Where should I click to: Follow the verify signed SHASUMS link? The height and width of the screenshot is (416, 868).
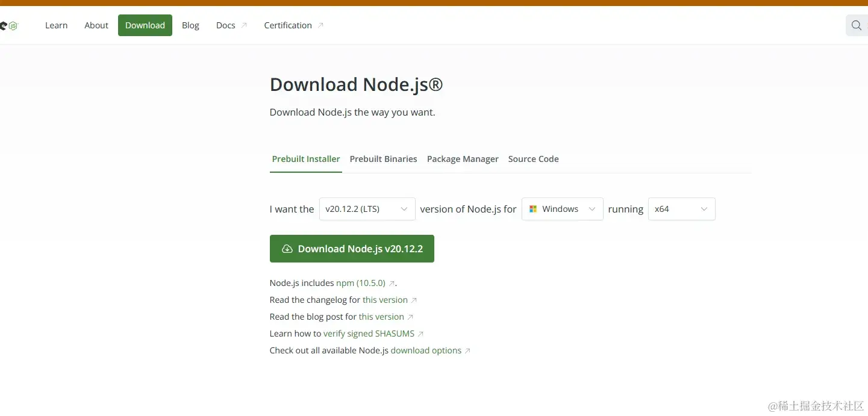pyautogui.click(x=369, y=334)
